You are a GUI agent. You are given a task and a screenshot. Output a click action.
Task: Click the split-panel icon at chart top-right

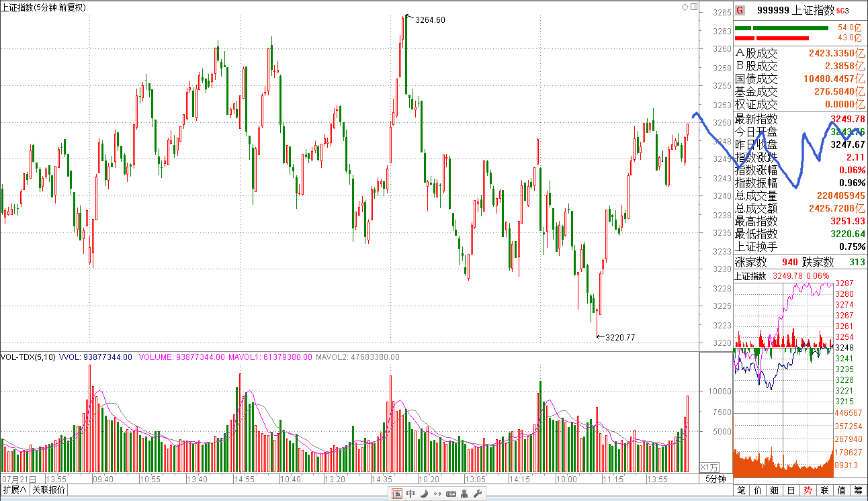[x=693, y=7]
